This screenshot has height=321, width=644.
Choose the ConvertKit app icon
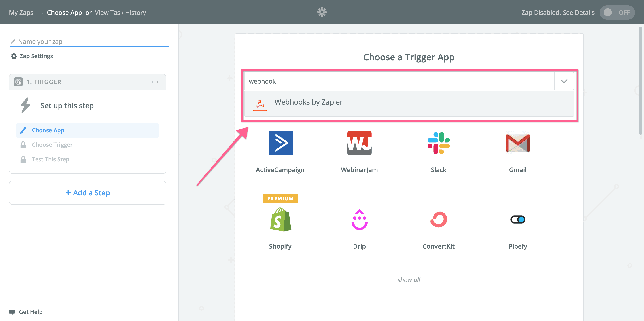tap(439, 220)
